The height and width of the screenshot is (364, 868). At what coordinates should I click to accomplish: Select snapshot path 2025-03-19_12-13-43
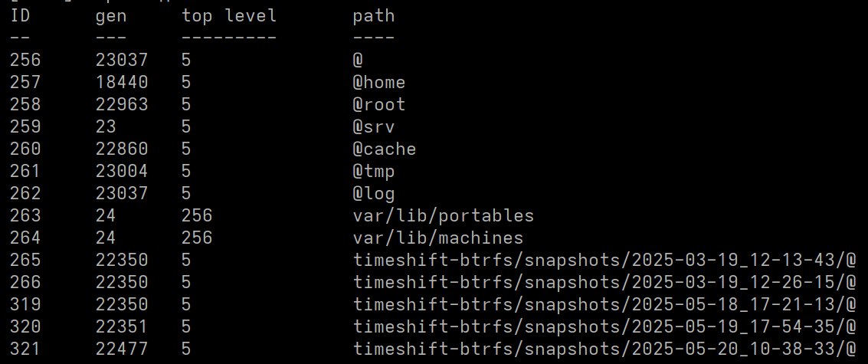tap(604, 260)
